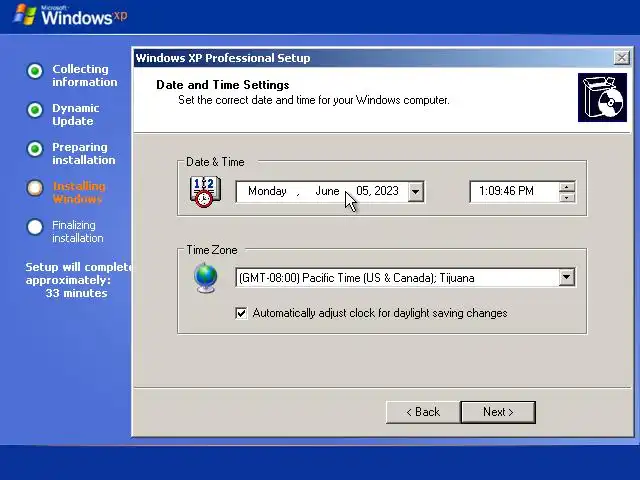Click the 'Set the correct date and time' text
The height and width of the screenshot is (480, 640).
pos(313,100)
